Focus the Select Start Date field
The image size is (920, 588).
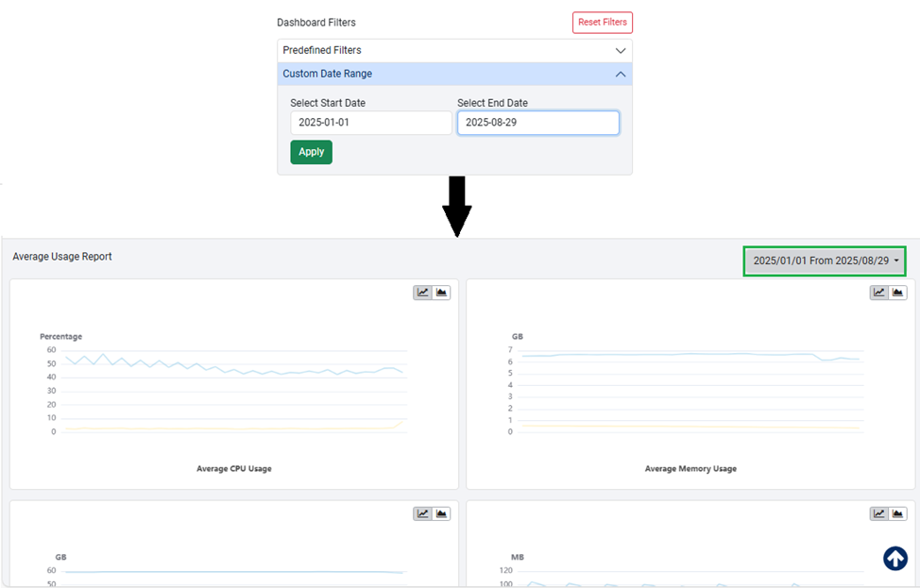[x=370, y=123]
